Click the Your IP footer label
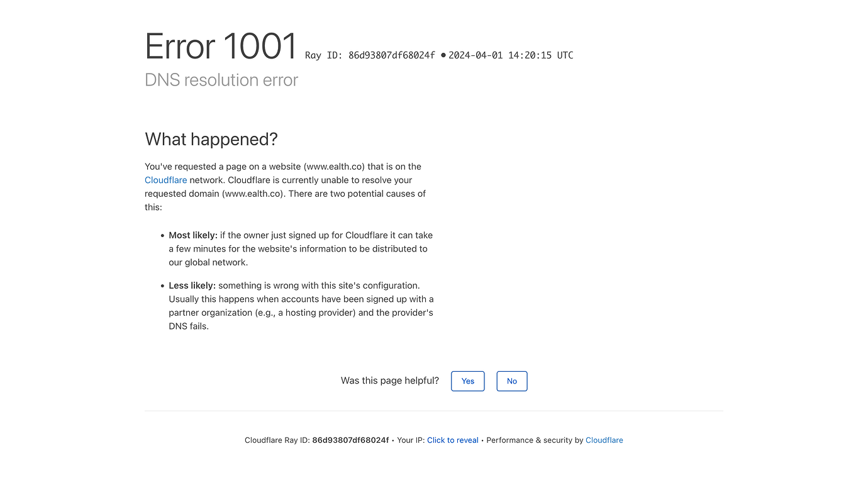The height and width of the screenshot is (488, 868). tap(410, 440)
